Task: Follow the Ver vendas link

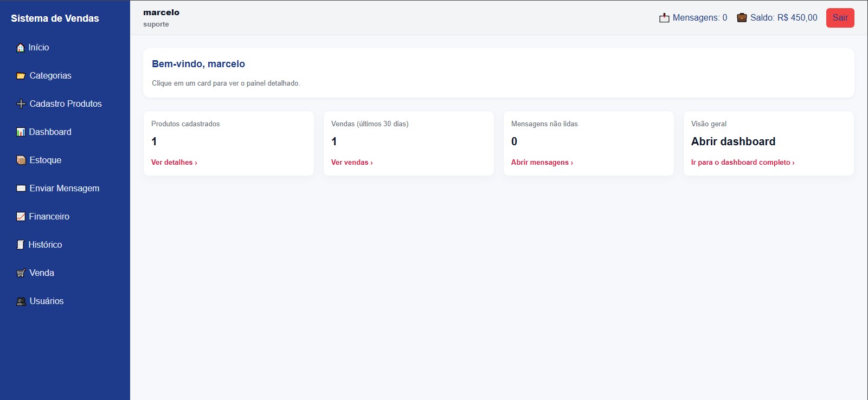Action: tap(352, 163)
